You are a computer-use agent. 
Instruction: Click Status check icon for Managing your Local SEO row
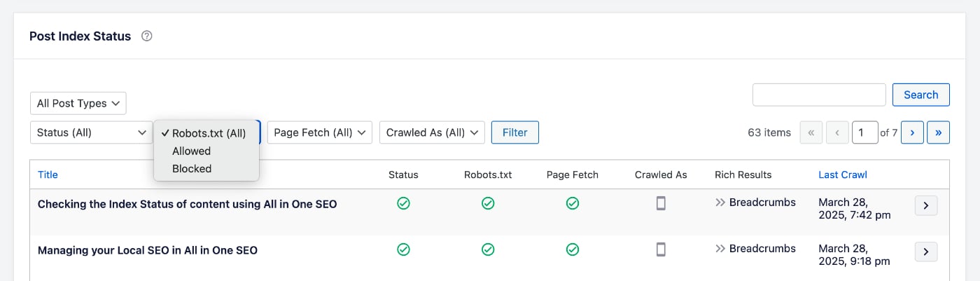click(x=403, y=249)
